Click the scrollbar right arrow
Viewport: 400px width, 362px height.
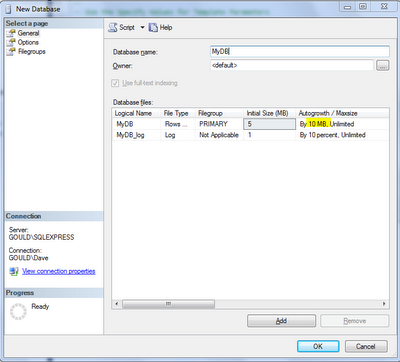(384, 304)
